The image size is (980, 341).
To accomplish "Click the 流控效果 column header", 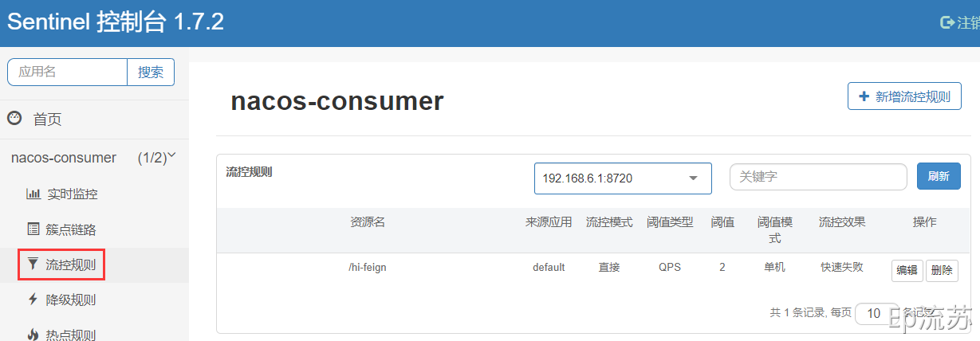I will click(842, 221).
